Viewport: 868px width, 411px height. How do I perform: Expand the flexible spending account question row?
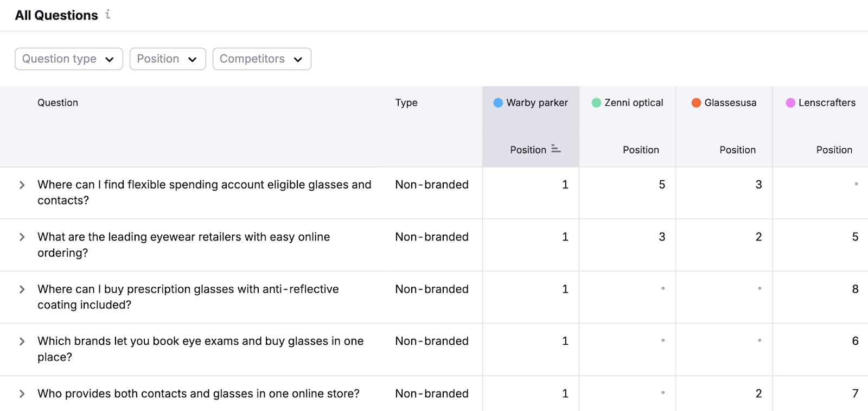coord(22,185)
